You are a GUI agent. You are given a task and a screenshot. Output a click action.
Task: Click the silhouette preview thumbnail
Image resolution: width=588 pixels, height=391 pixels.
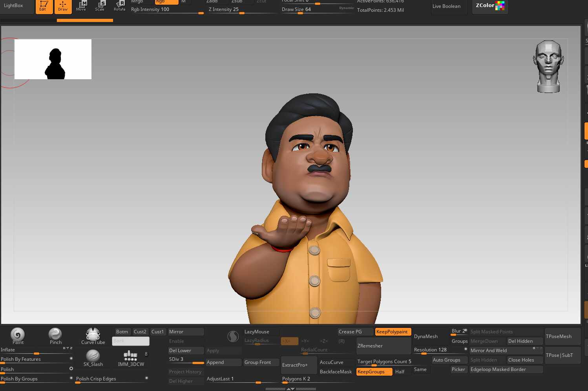click(53, 59)
